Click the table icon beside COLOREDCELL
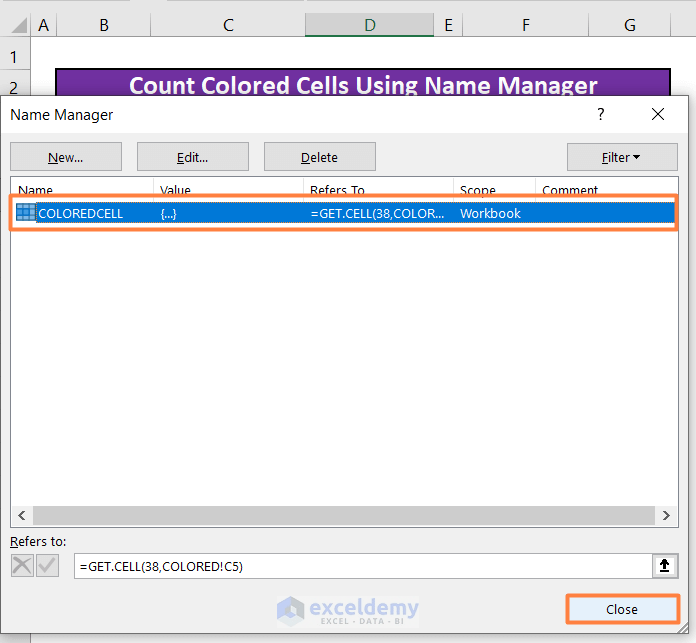 (x=26, y=213)
